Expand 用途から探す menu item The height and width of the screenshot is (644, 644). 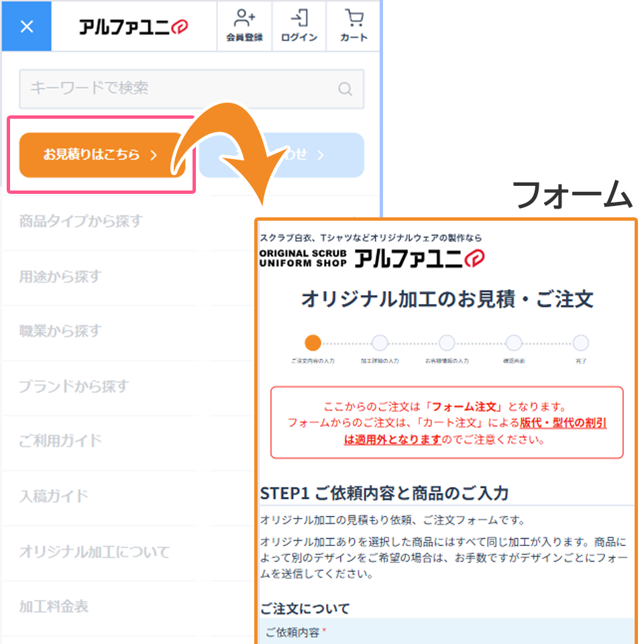coord(60,276)
